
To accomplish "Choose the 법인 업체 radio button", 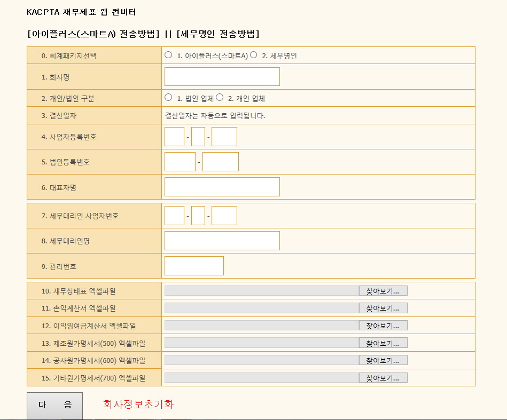I will [168, 97].
